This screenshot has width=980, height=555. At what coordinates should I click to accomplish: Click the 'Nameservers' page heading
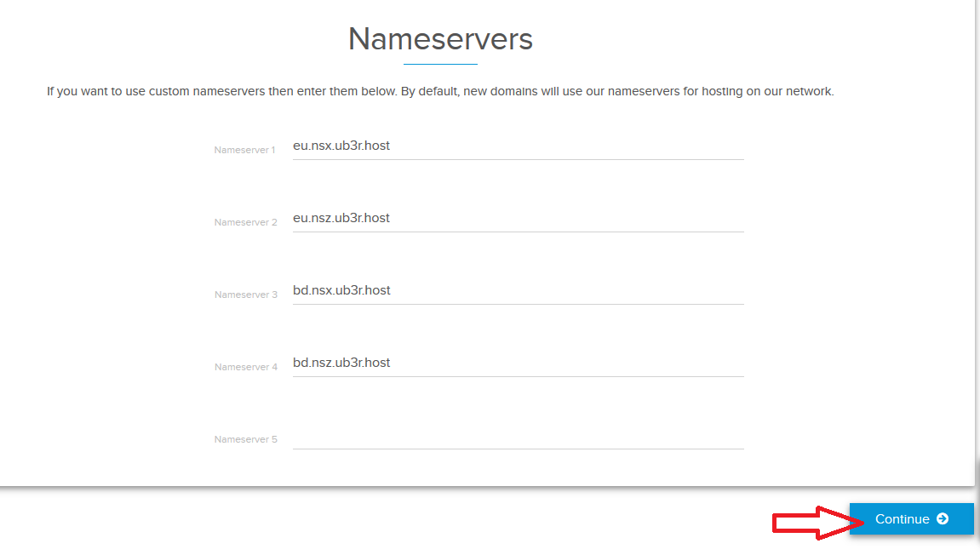tap(441, 39)
